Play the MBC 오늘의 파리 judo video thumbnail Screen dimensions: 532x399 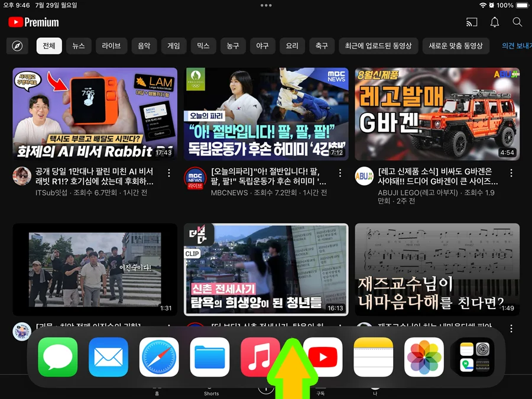pos(266,114)
